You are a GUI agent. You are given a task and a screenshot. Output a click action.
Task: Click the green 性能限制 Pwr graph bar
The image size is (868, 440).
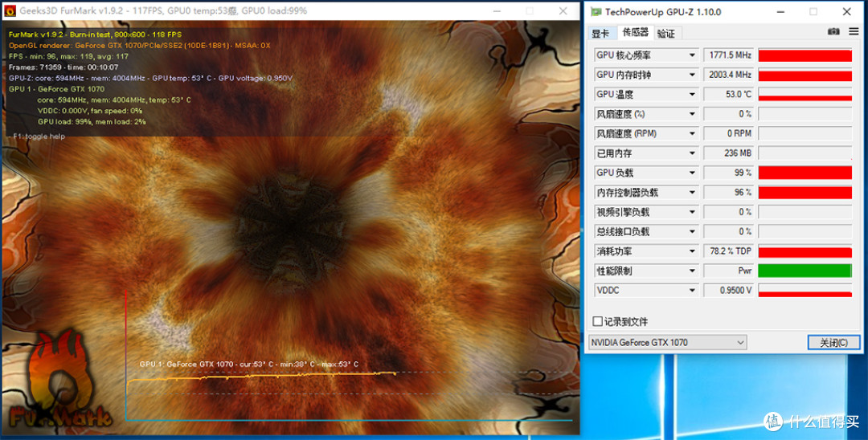[805, 271]
